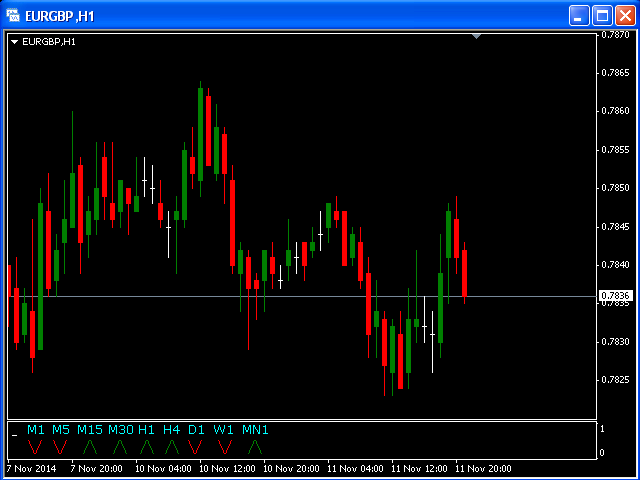Click the 0.7850 level on the price scale
This screenshot has width=640, height=480.
pos(615,188)
